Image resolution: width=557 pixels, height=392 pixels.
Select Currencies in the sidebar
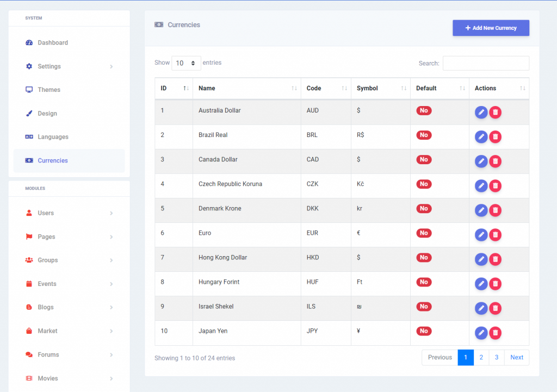click(69, 160)
